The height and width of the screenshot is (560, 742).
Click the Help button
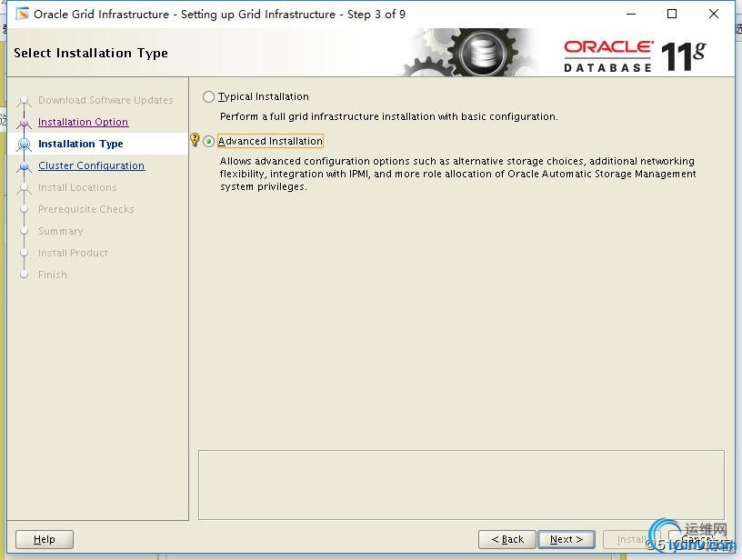(x=45, y=539)
